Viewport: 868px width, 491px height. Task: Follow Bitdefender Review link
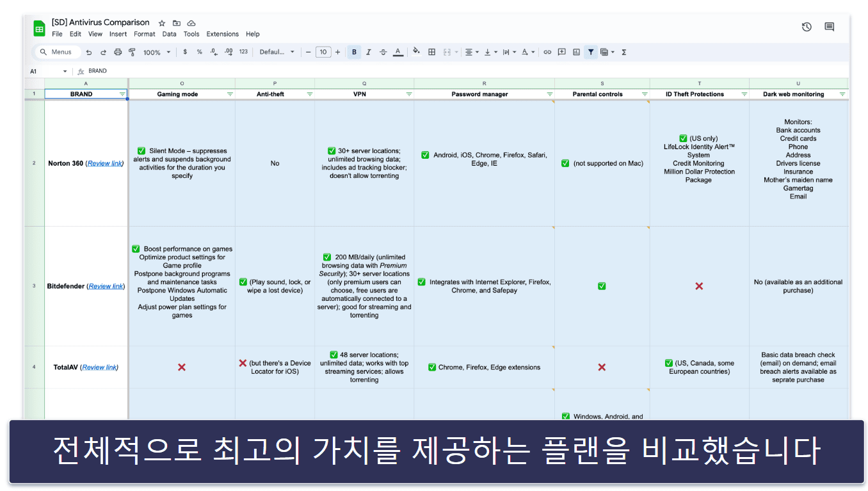click(106, 286)
